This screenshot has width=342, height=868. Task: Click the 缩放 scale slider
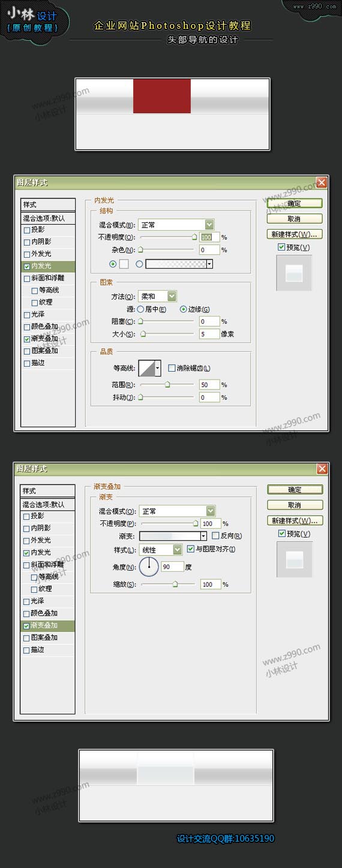point(169,584)
